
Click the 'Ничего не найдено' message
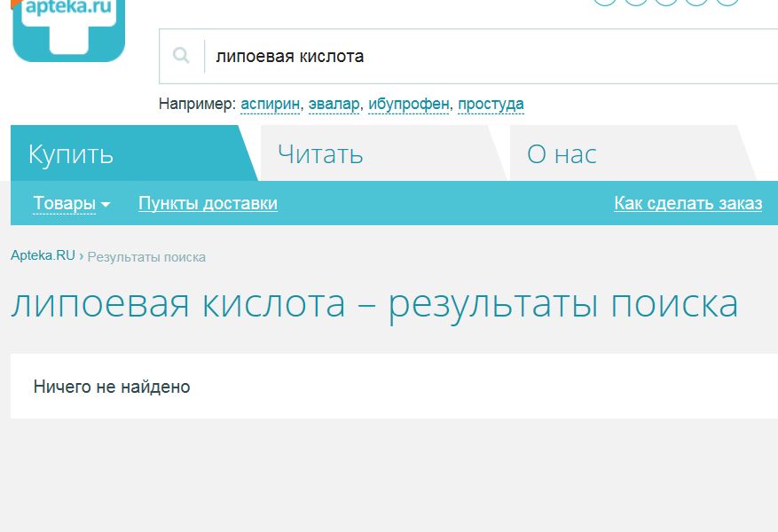(x=112, y=387)
